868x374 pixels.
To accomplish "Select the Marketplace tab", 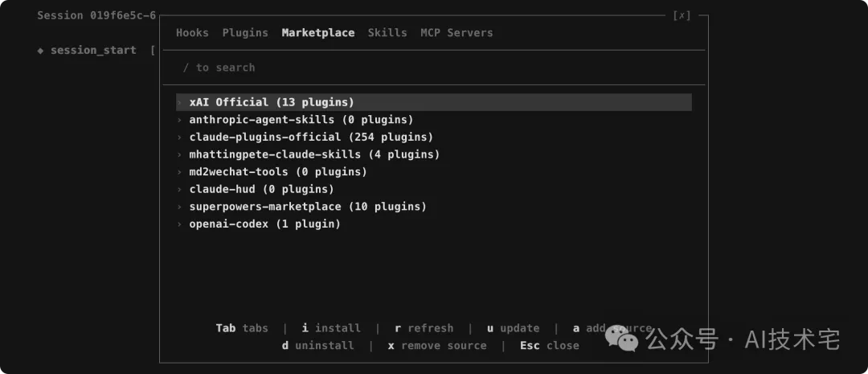I will 318,33.
